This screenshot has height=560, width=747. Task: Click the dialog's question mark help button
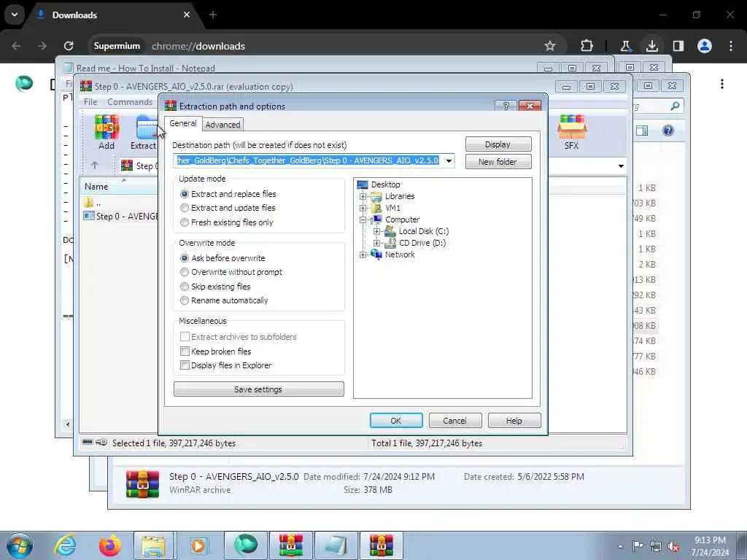coord(506,106)
